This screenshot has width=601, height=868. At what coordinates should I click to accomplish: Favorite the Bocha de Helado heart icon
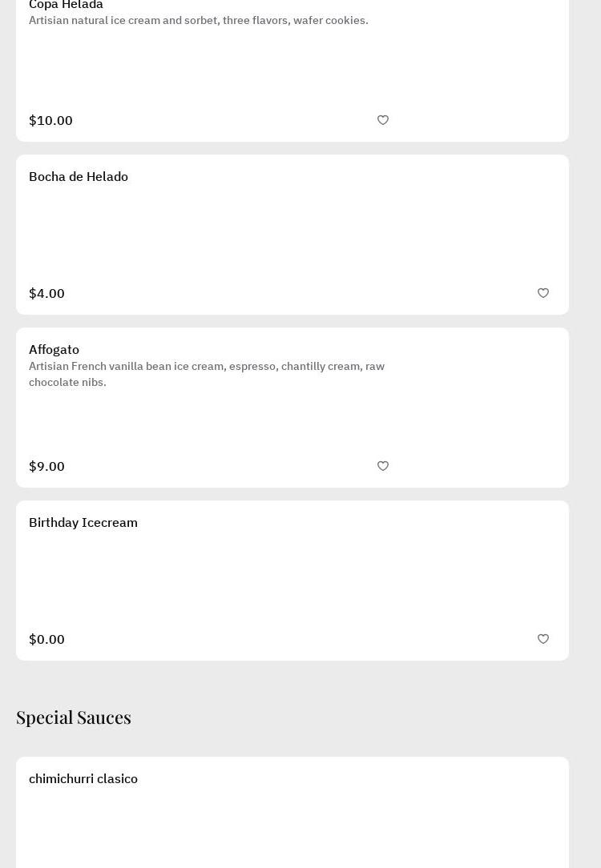pos(543,293)
